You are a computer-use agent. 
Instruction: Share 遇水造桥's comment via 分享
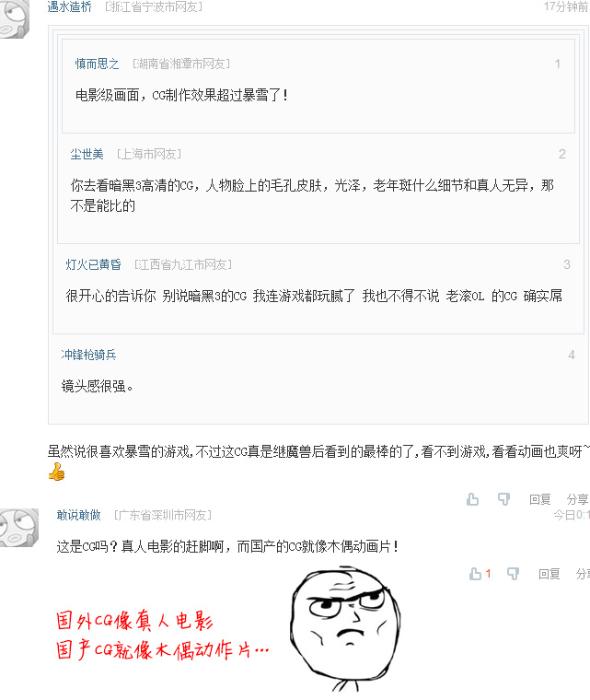tap(578, 499)
